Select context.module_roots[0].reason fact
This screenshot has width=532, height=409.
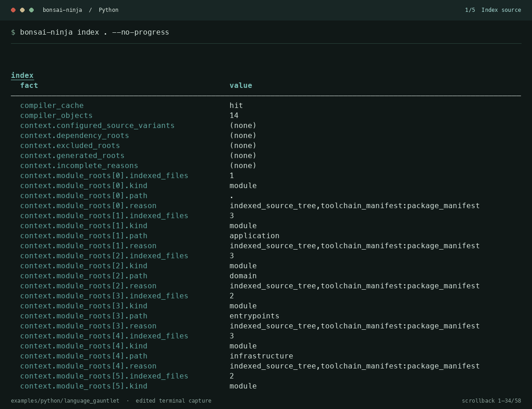point(88,206)
